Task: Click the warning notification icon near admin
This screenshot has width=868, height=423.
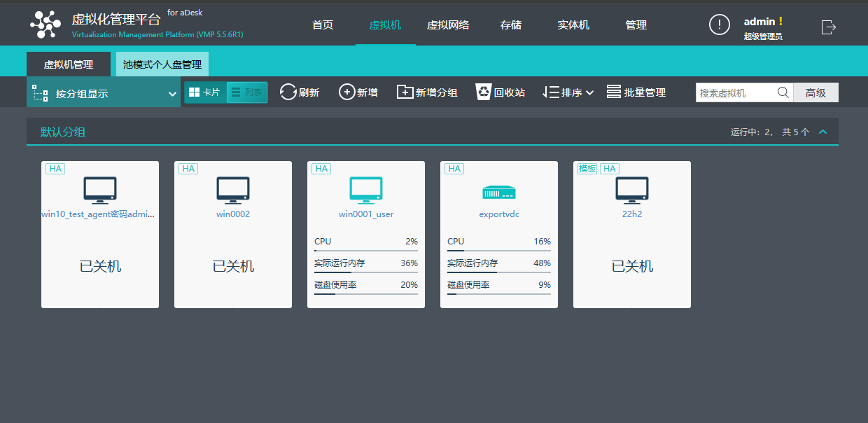Action: [720, 25]
